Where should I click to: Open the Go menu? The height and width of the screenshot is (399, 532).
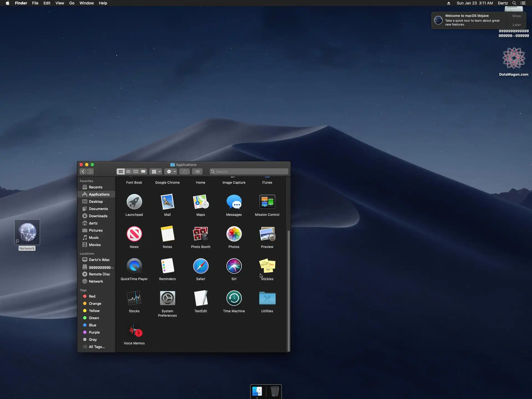click(71, 3)
